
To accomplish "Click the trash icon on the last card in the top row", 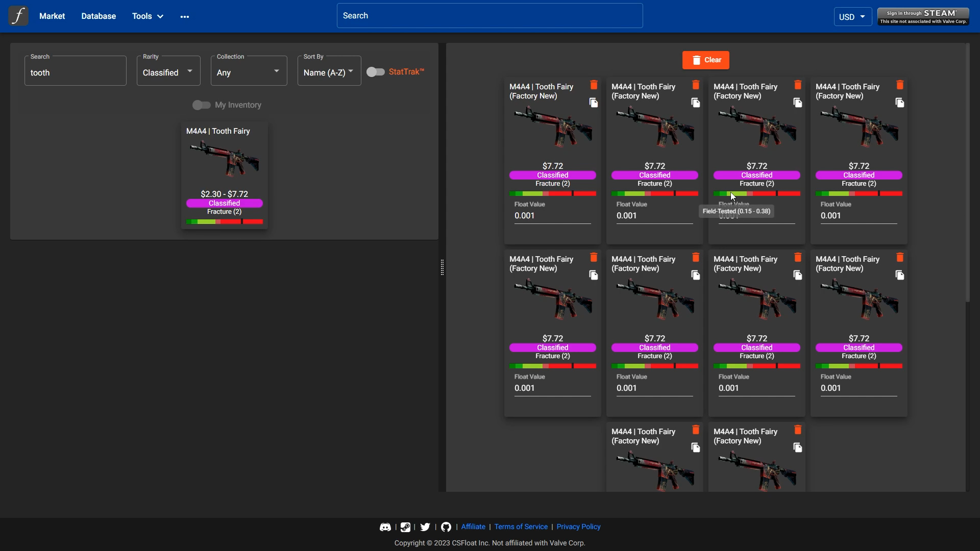I will [x=900, y=85].
